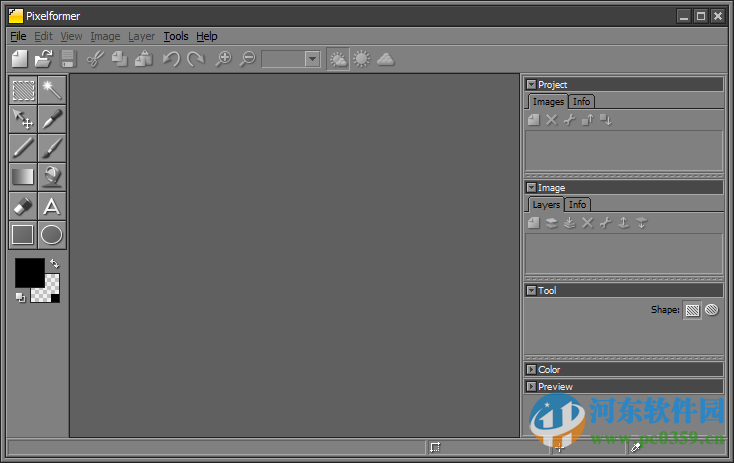This screenshot has width=734, height=463.
Task: Select the Brush tool
Action: 52,148
